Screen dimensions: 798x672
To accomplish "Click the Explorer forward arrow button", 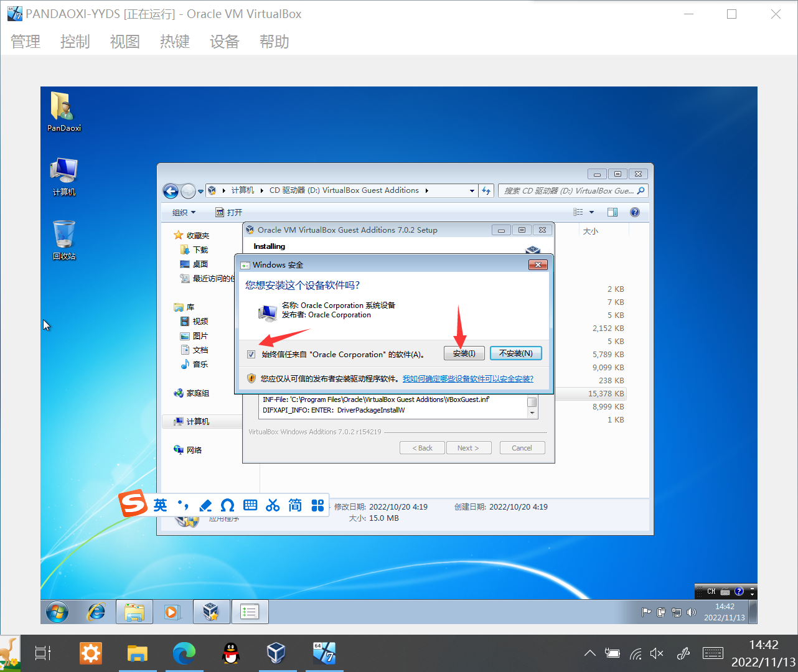I will coord(188,191).
